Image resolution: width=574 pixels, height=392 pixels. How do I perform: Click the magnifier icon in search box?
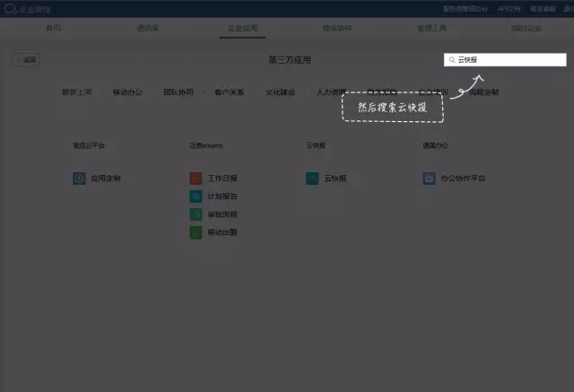451,60
